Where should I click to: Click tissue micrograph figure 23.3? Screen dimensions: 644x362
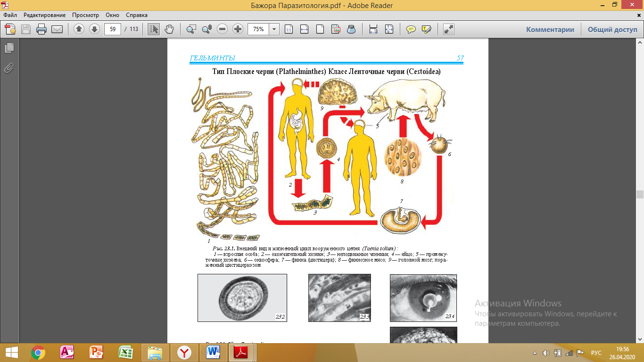[339, 298]
